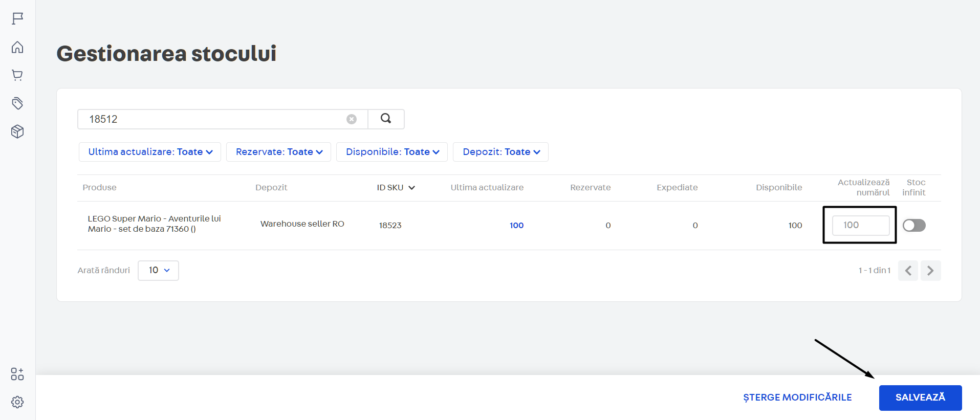
Task: Enable the Stoc infinit toggle
Action: [914, 225]
